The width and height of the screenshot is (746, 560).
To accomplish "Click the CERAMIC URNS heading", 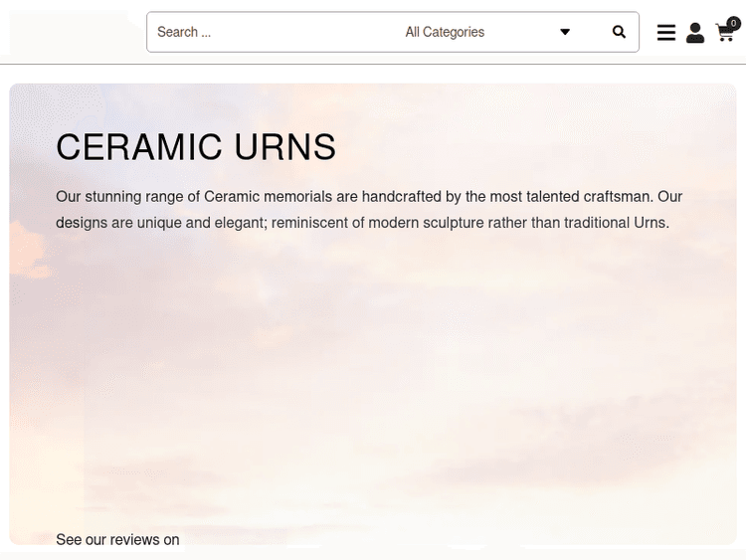I will point(196,147).
